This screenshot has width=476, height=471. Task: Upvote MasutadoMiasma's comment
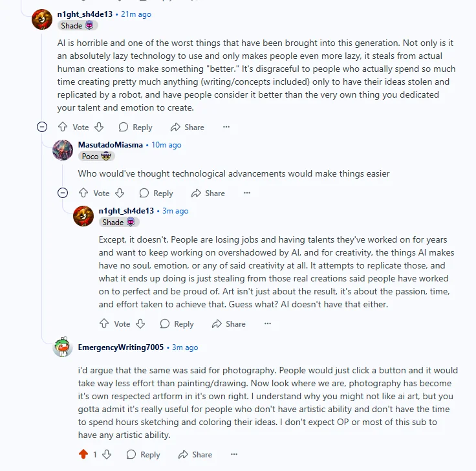[x=83, y=193]
